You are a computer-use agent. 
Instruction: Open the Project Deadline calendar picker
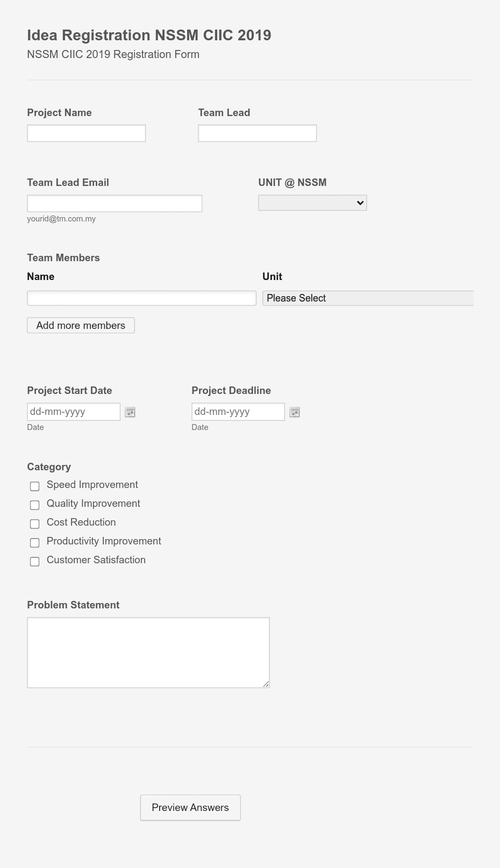(x=294, y=412)
